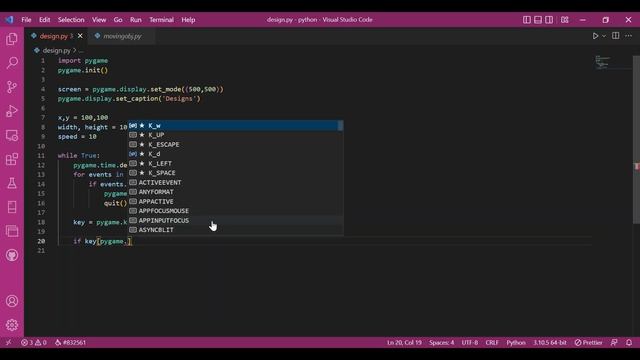Open the View menu
This screenshot has width=640, height=360.
point(99,20)
